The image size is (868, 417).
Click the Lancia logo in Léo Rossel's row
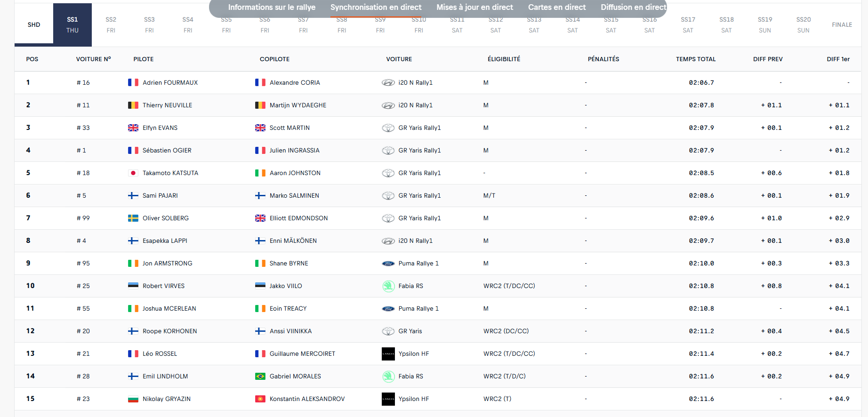click(x=388, y=353)
